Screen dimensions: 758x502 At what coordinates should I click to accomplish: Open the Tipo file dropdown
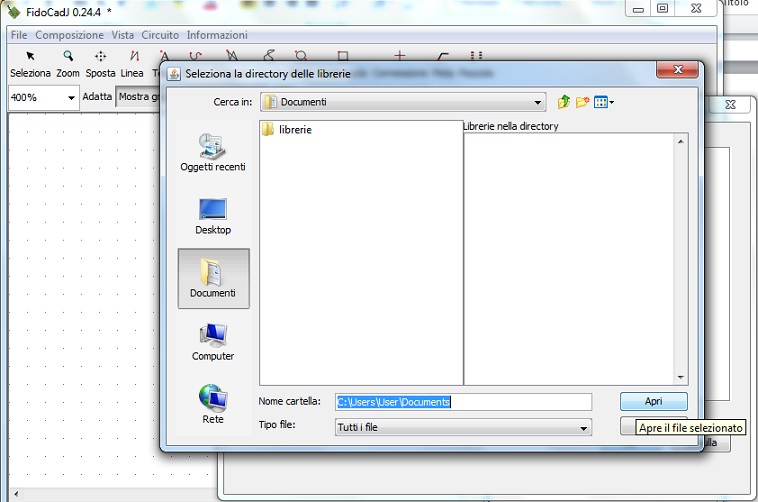point(584,428)
